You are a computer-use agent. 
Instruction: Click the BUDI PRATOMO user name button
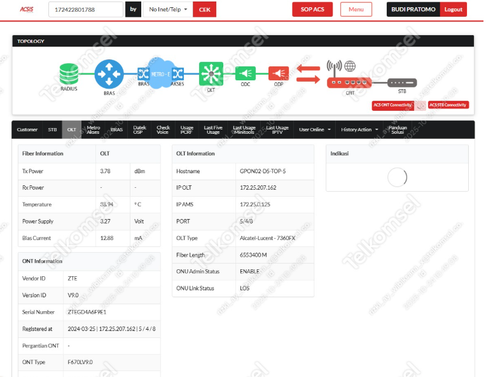point(413,9)
